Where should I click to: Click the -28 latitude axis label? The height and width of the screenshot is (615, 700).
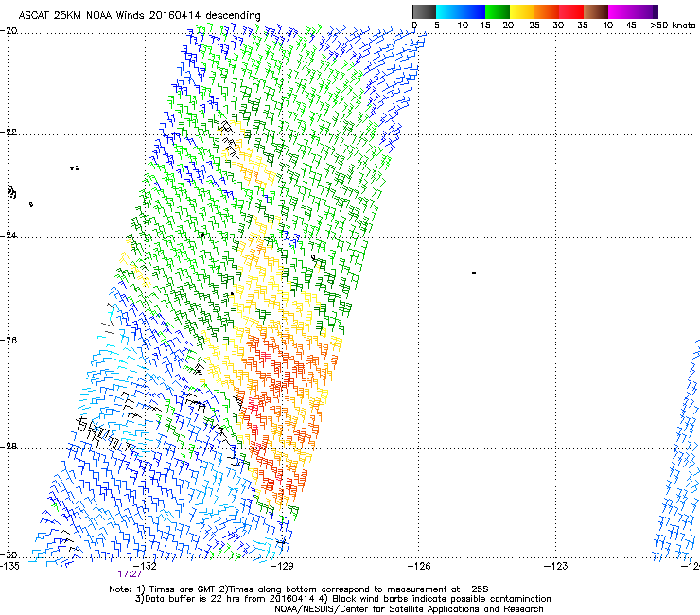(x=9, y=447)
